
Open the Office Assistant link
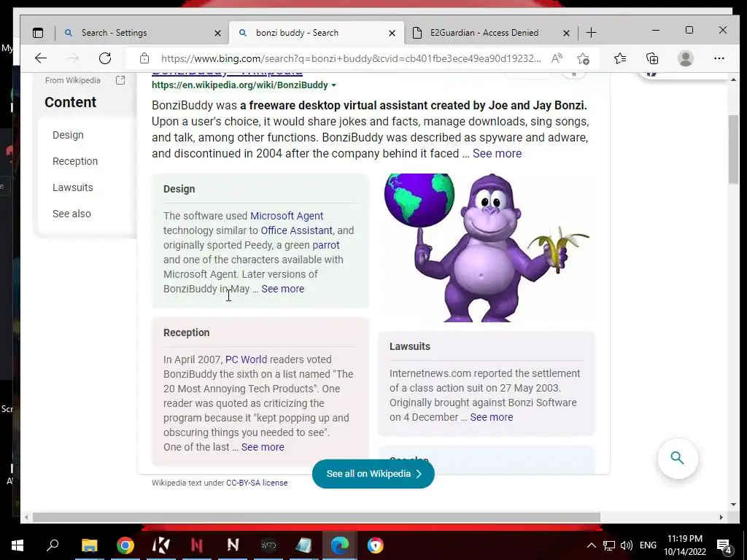(296, 230)
